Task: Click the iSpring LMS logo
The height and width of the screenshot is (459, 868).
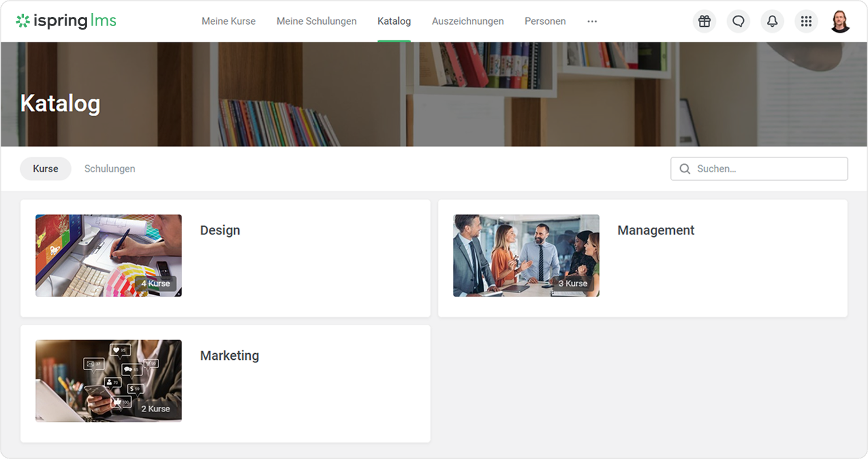Action: coord(66,21)
